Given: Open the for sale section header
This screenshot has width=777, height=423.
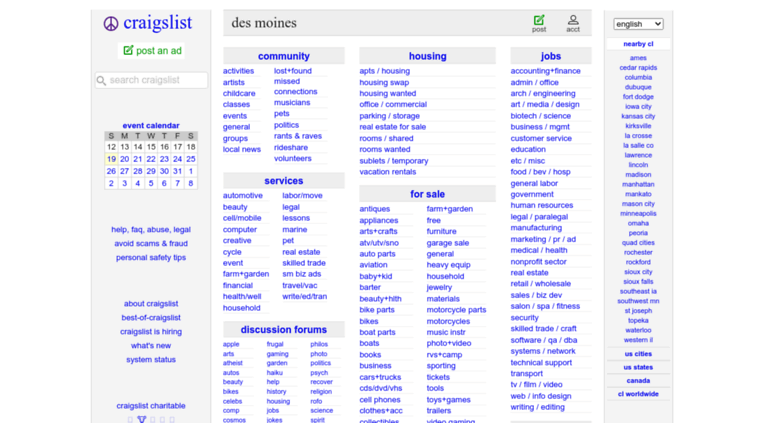Looking at the screenshot, I should [427, 194].
